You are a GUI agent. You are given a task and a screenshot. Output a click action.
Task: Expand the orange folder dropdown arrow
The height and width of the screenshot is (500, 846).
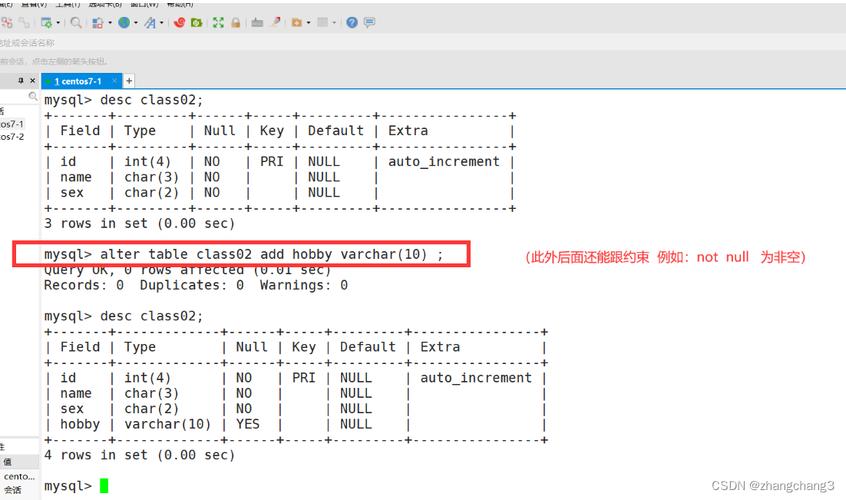pos(308,23)
